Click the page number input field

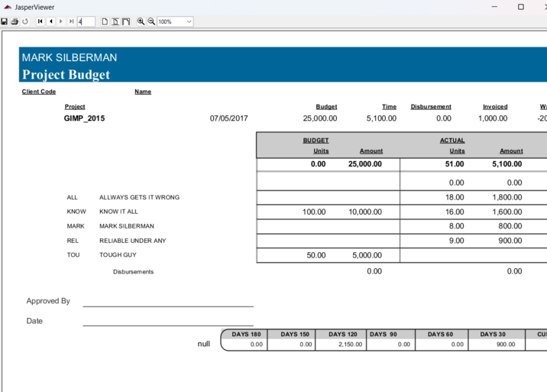click(86, 21)
